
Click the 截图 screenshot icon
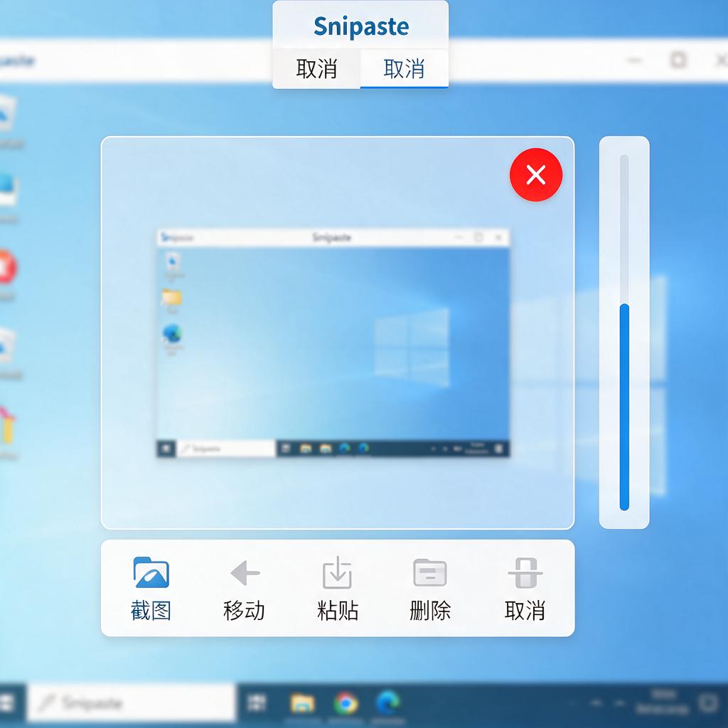151,573
